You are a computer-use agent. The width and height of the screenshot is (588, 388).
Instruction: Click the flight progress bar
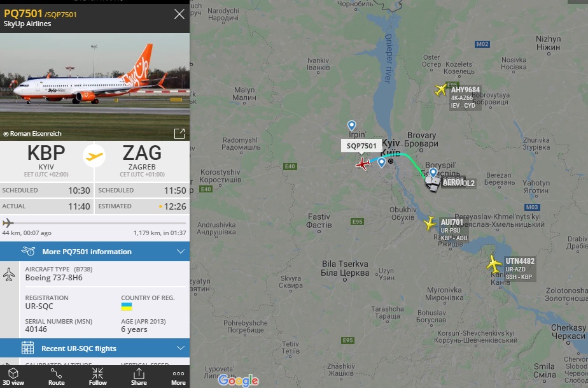tap(95, 223)
